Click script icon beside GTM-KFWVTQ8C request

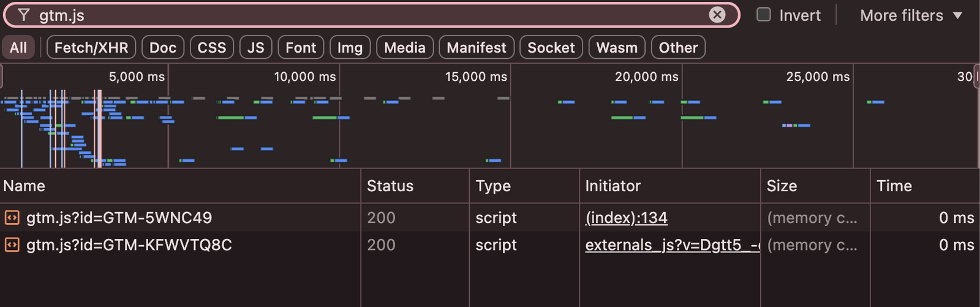12,245
